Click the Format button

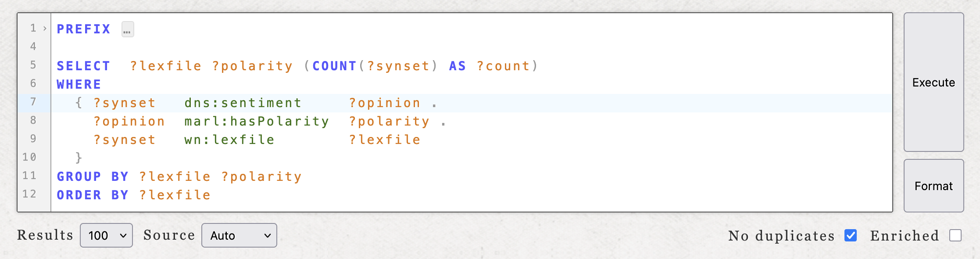934,186
